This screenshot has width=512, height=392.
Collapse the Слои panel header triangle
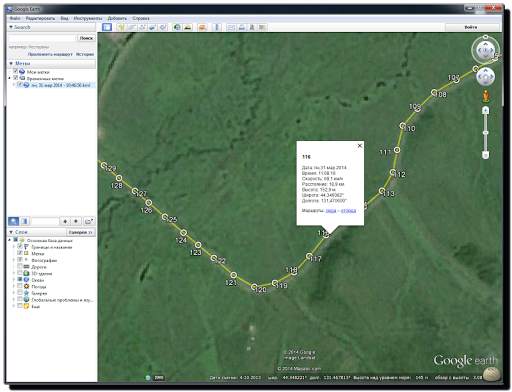click(11, 232)
